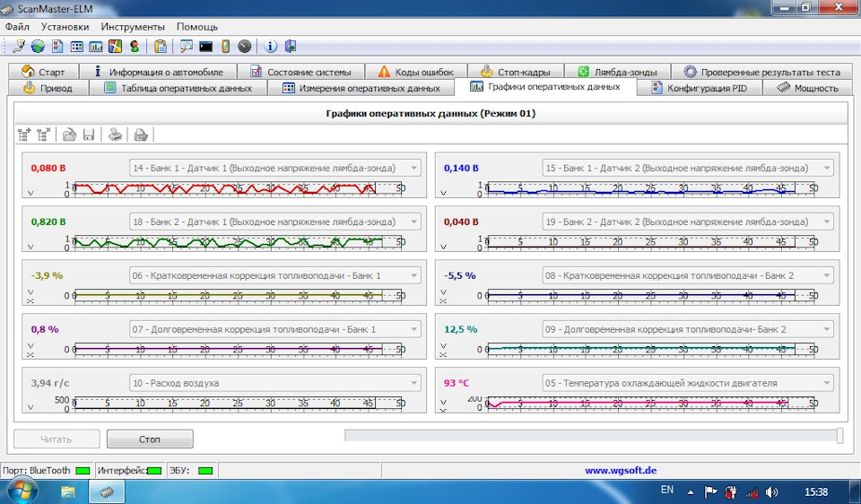Screen dimensions: 861x504
Task: Click the magnifier search toolbar icon
Action: (x=187, y=47)
